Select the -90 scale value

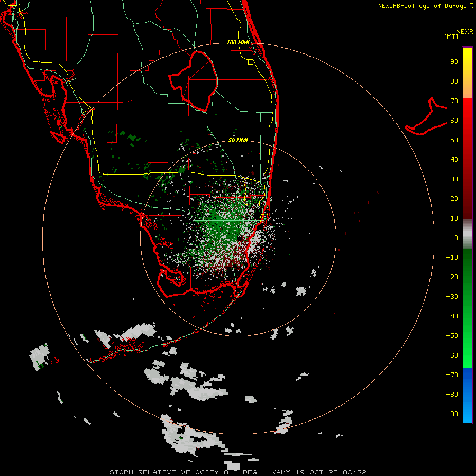tap(452, 414)
